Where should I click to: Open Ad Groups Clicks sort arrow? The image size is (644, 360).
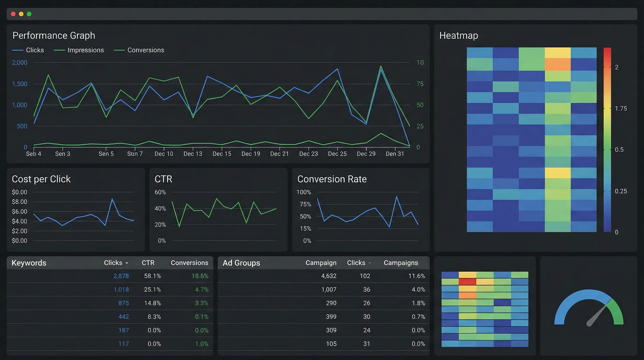(x=370, y=263)
